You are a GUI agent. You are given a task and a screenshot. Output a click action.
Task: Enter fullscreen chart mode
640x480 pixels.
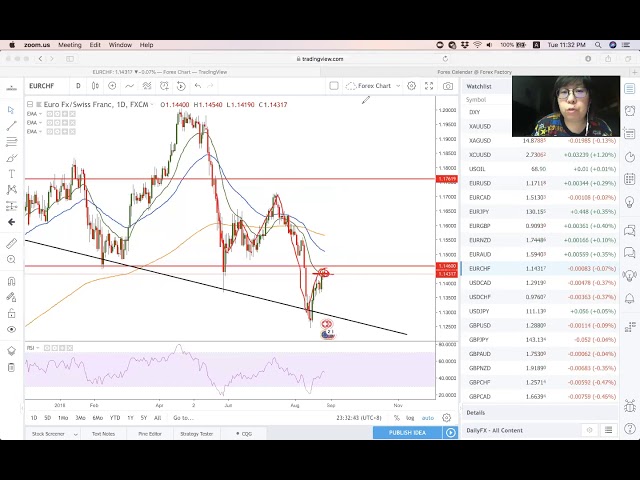tap(429, 86)
